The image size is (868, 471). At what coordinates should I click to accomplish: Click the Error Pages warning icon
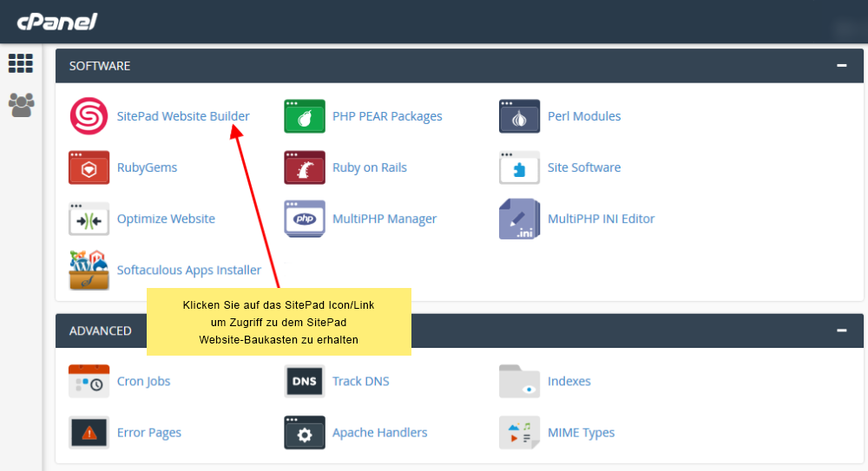(89, 432)
